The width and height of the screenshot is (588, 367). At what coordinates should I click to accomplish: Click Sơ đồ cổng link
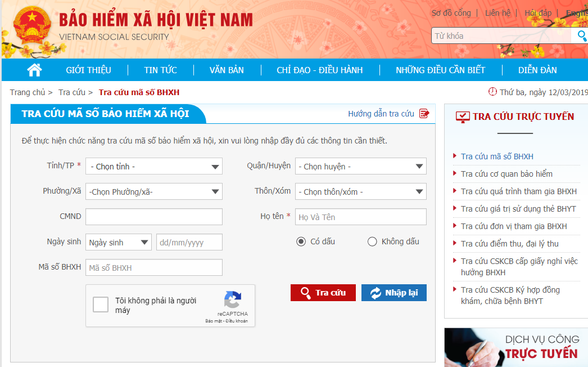pyautogui.click(x=451, y=13)
